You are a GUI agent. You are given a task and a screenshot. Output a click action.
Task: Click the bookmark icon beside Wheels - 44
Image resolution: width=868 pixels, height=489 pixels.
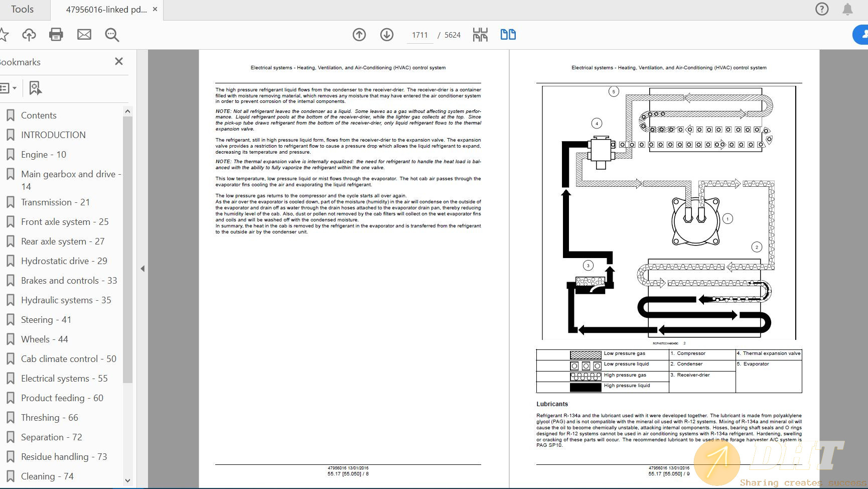click(10, 339)
